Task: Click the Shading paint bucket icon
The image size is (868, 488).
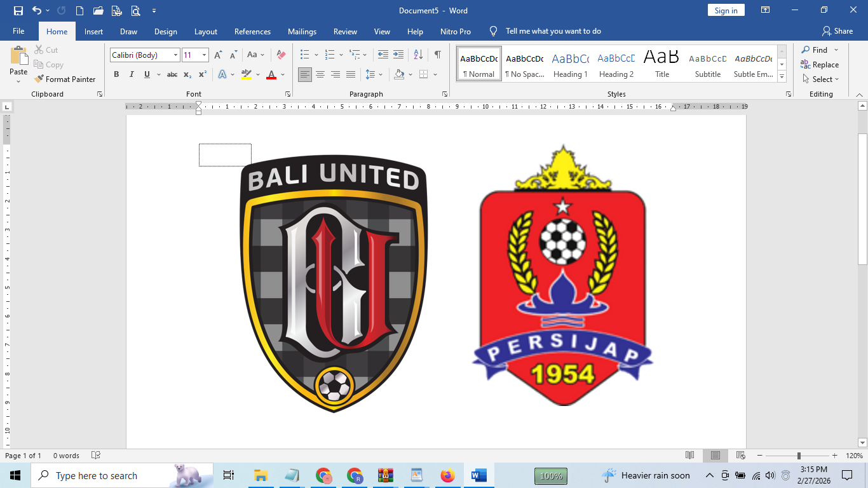Action: (x=399, y=74)
